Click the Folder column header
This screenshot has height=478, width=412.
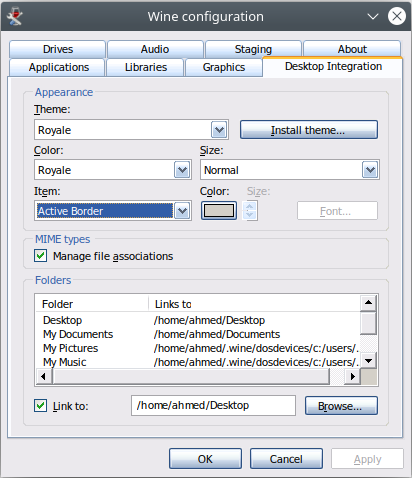(x=92, y=304)
